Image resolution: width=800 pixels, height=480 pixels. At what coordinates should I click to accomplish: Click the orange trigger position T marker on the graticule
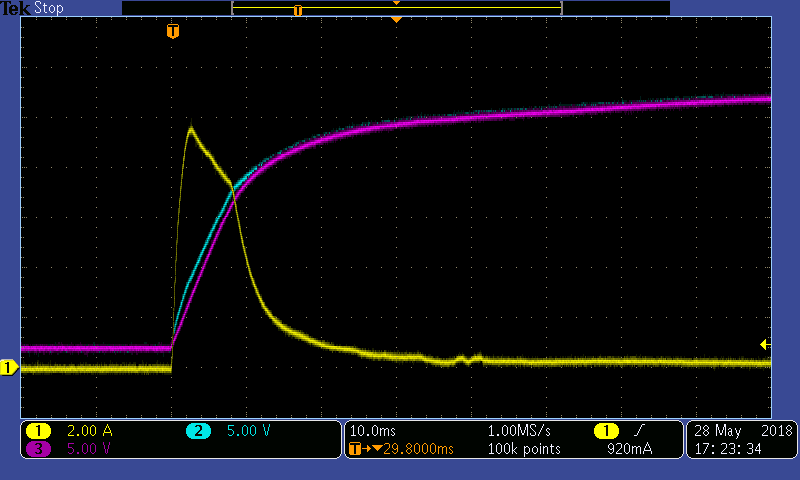(173, 31)
